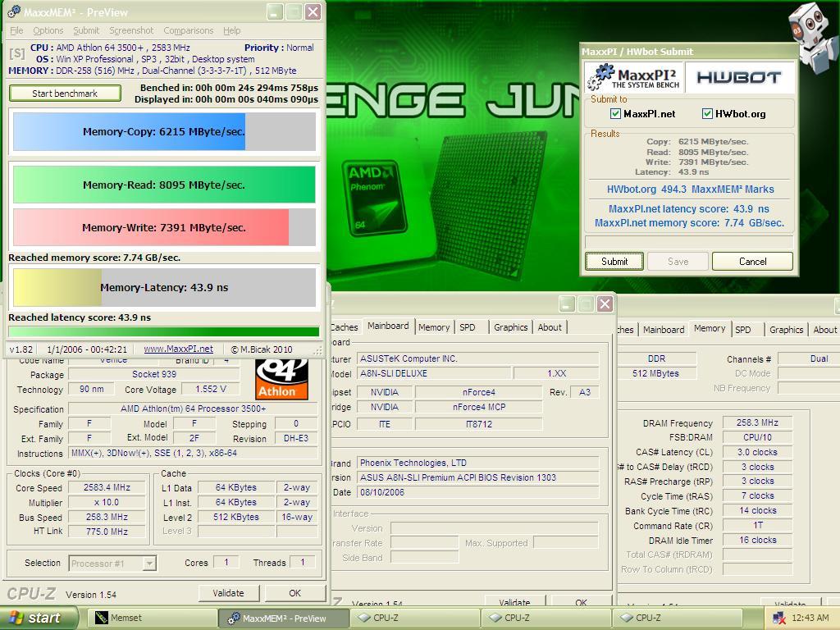
Task: Click the Athlon 64 logo in CPU-Z
Action: coord(282,379)
